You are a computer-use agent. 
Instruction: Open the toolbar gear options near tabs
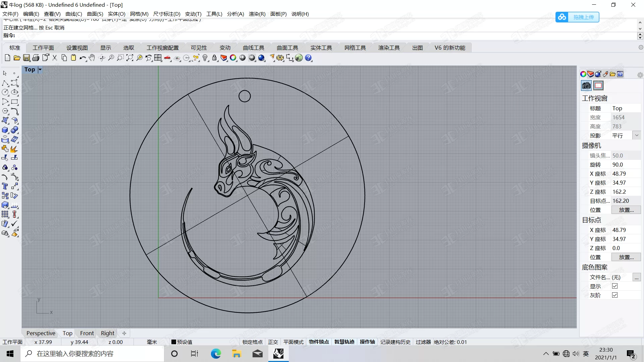(641, 48)
